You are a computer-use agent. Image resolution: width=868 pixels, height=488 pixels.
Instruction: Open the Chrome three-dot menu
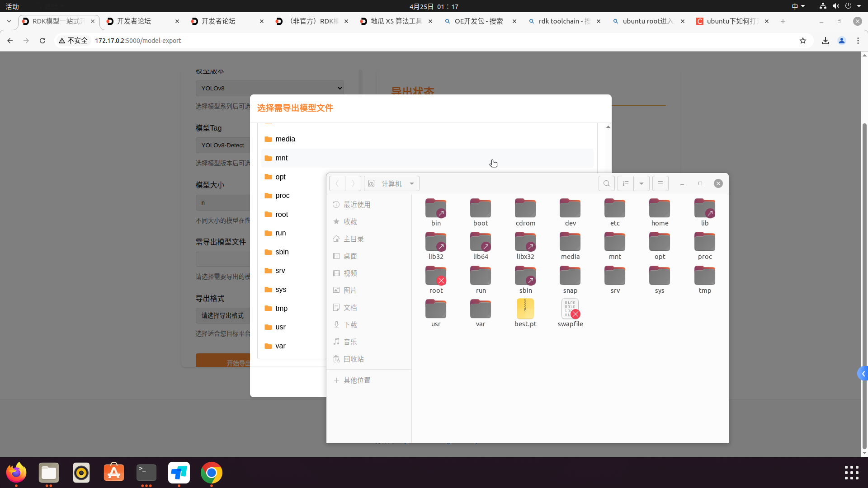[x=858, y=41]
